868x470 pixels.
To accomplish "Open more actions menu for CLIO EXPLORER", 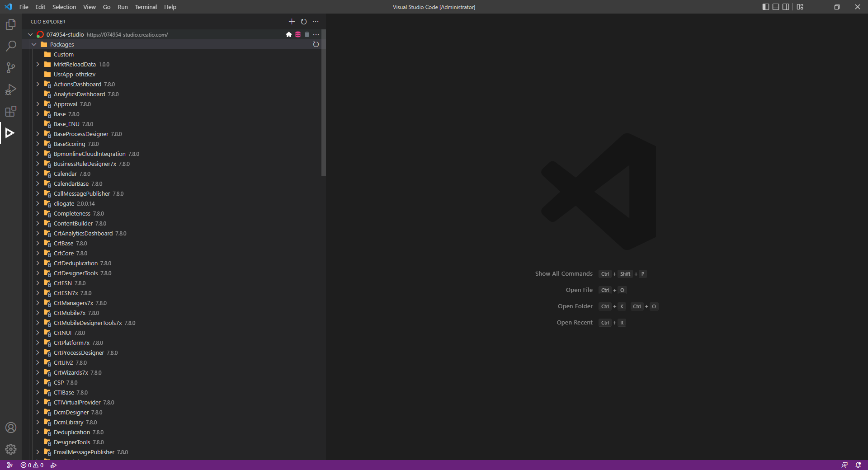I will tap(316, 21).
